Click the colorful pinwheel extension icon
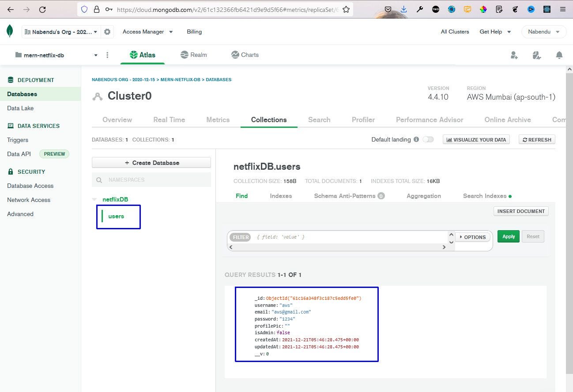 click(x=483, y=9)
